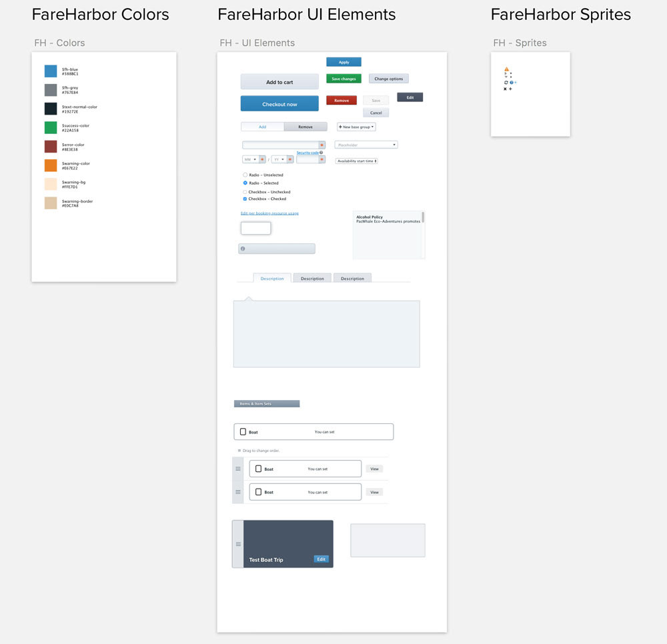
Task: Click the black plus sprite icon
Action: pos(510,89)
